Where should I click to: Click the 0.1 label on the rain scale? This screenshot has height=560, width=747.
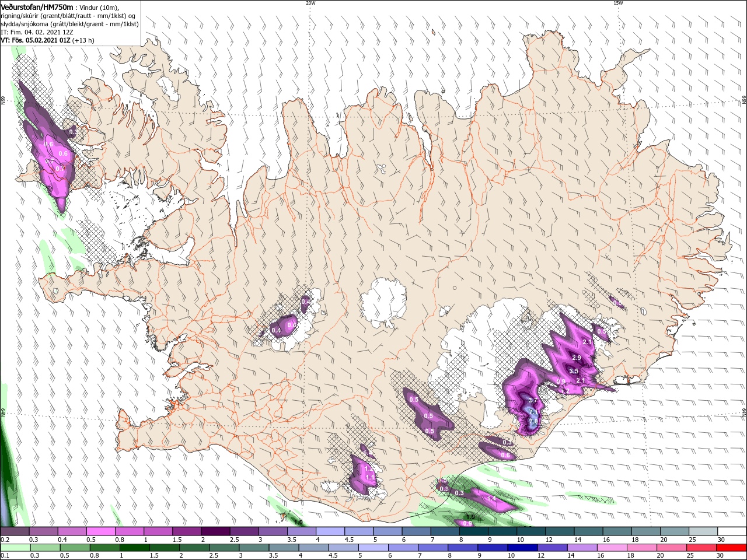(x=5, y=556)
